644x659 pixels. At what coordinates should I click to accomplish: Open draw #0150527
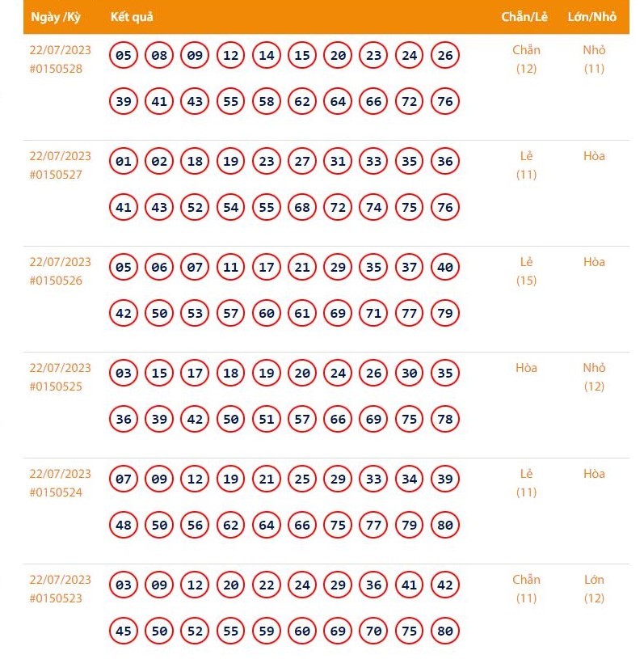tap(56, 175)
